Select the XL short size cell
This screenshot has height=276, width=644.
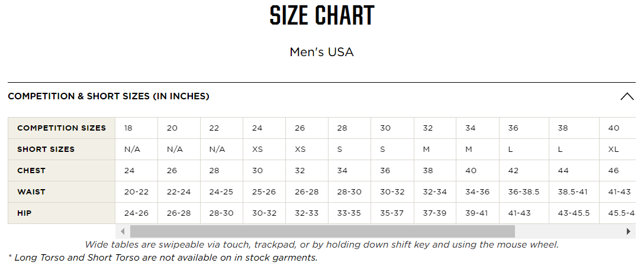click(x=617, y=150)
